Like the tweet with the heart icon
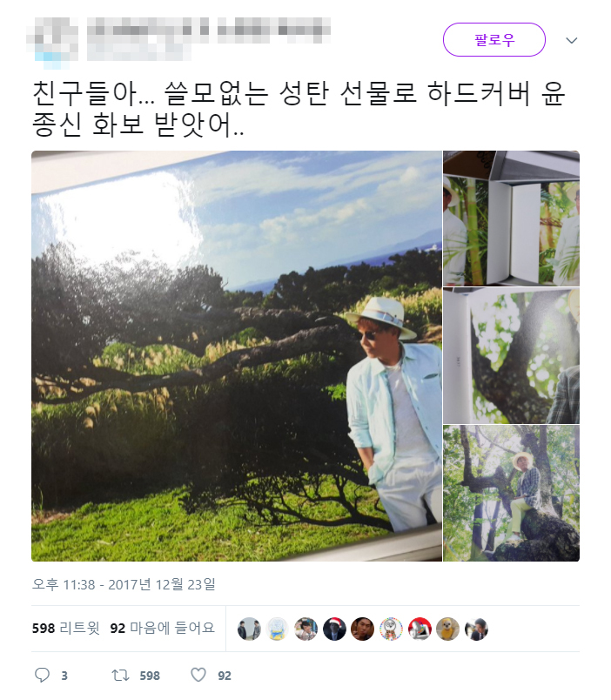 click(x=198, y=675)
